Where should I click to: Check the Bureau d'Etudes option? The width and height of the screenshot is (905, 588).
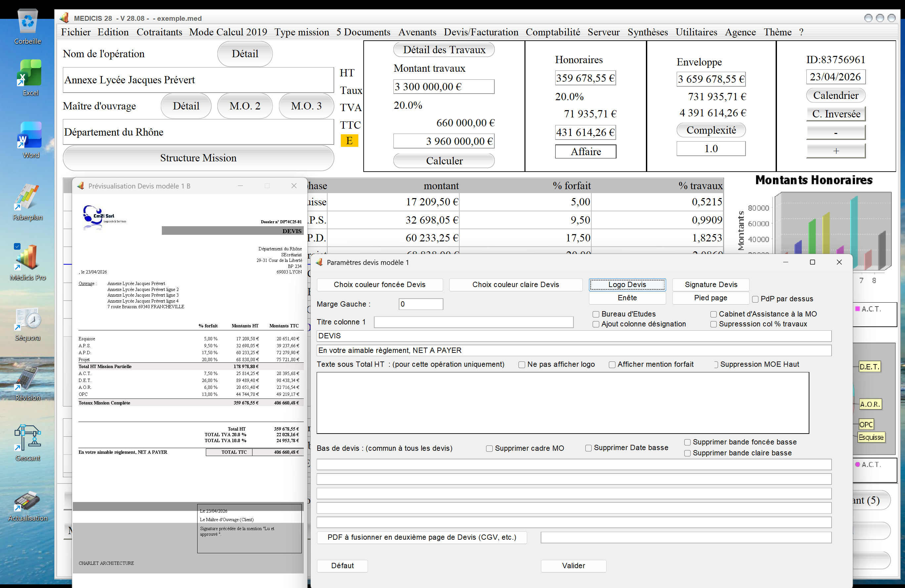pyautogui.click(x=596, y=314)
